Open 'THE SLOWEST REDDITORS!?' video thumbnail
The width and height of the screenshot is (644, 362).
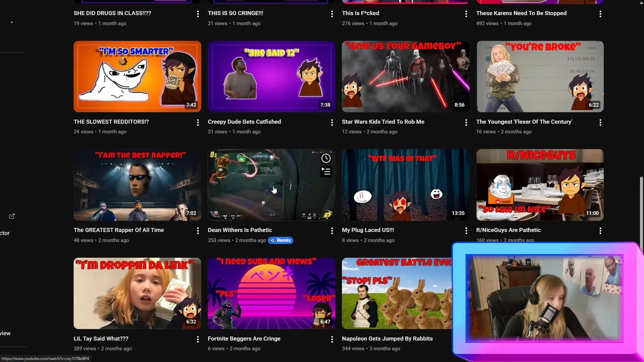(137, 76)
